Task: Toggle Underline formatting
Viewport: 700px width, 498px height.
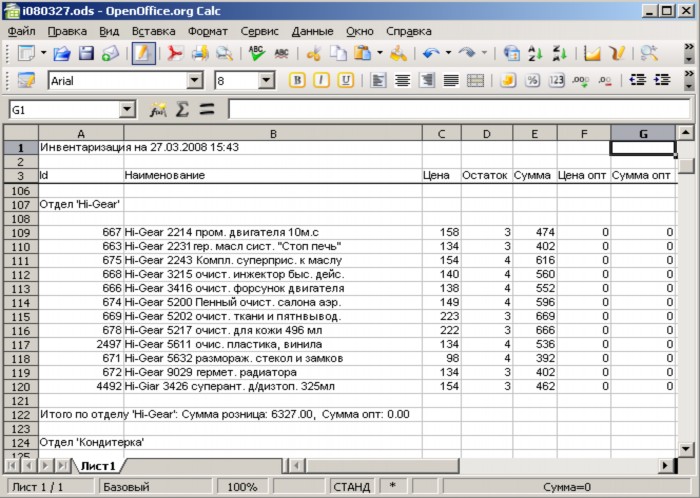Action: 346,81
